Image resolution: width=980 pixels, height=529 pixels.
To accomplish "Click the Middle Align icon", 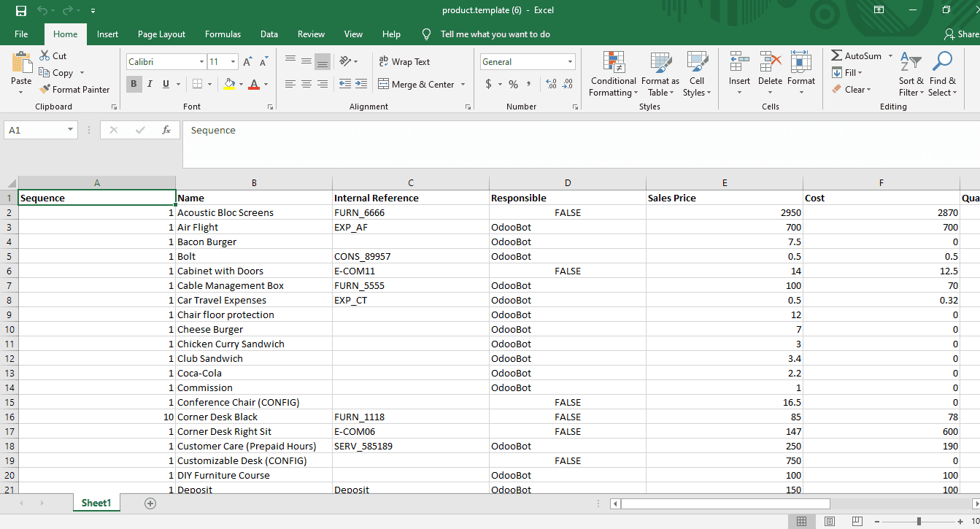I will pos(306,61).
